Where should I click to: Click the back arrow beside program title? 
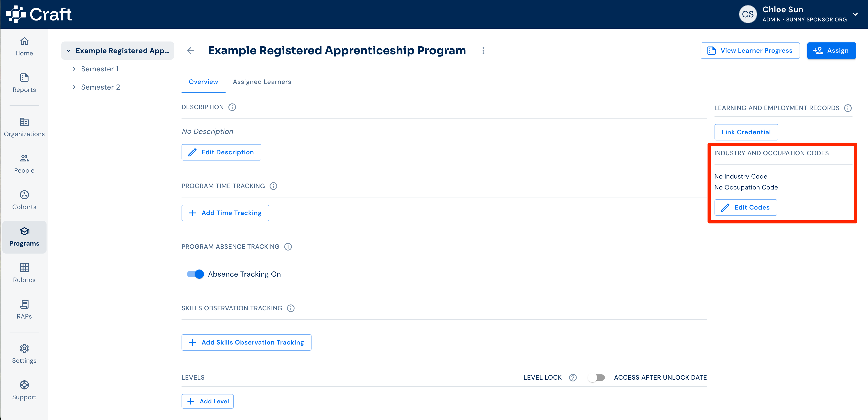click(191, 51)
